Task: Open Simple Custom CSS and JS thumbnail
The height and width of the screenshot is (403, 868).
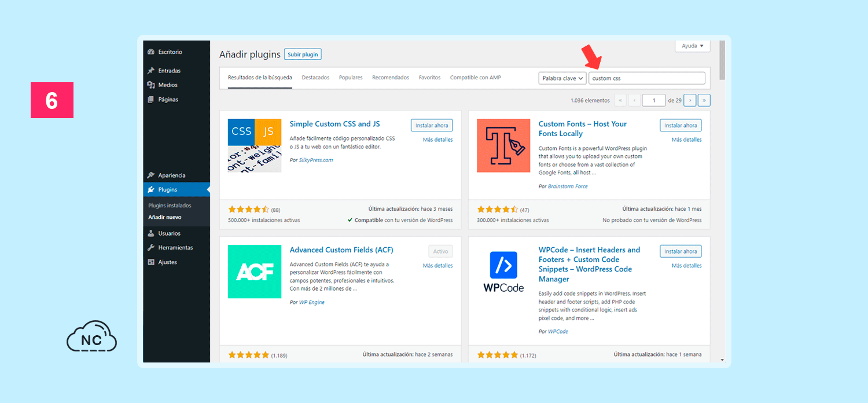Action: point(255,146)
